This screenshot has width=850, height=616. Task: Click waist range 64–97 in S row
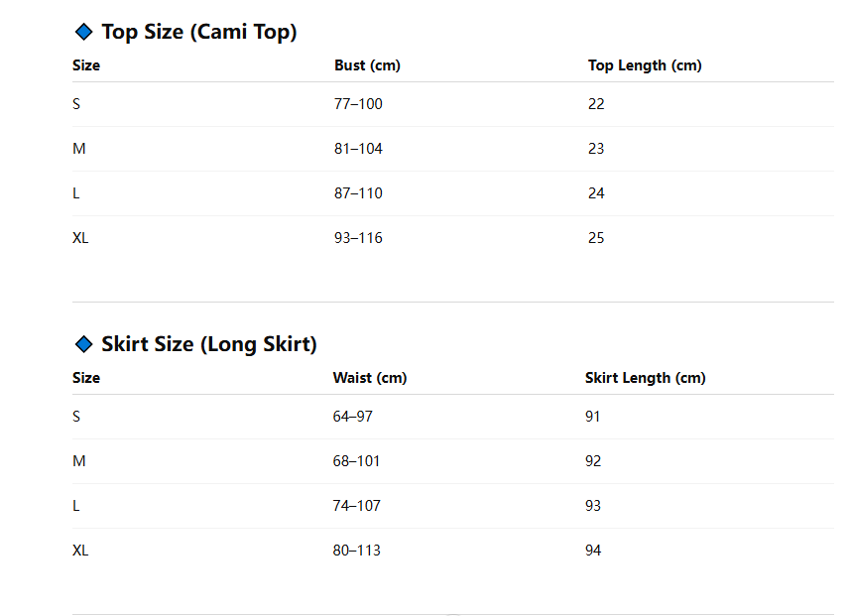tap(353, 416)
